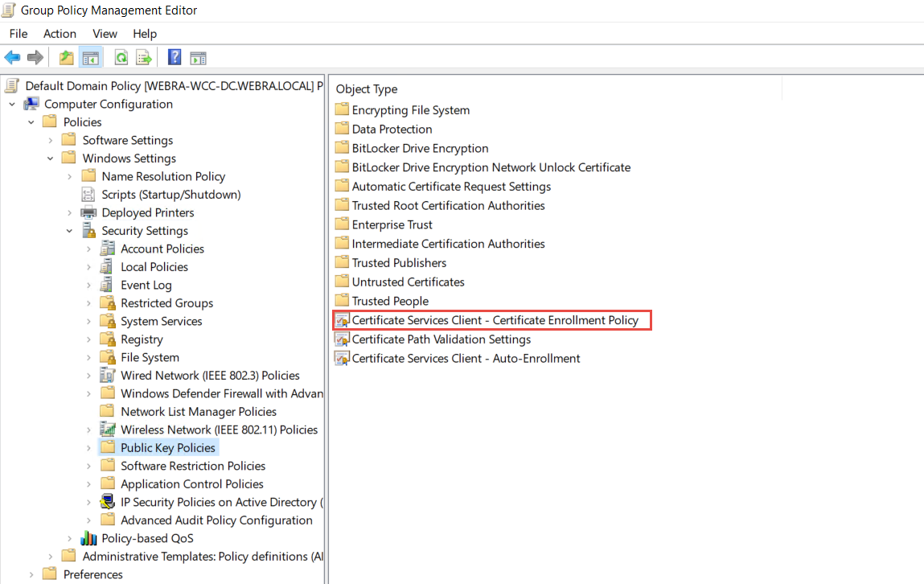The height and width of the screenshot is (584, 924).
Task: Open the View menu
Action: (x=105, y=34)
